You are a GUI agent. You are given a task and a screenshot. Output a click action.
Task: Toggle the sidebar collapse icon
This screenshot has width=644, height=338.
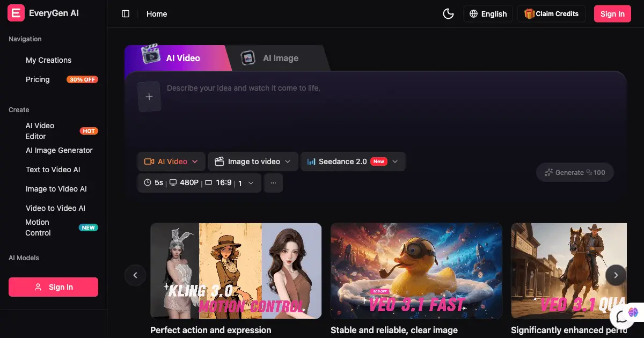pos(126,14)
